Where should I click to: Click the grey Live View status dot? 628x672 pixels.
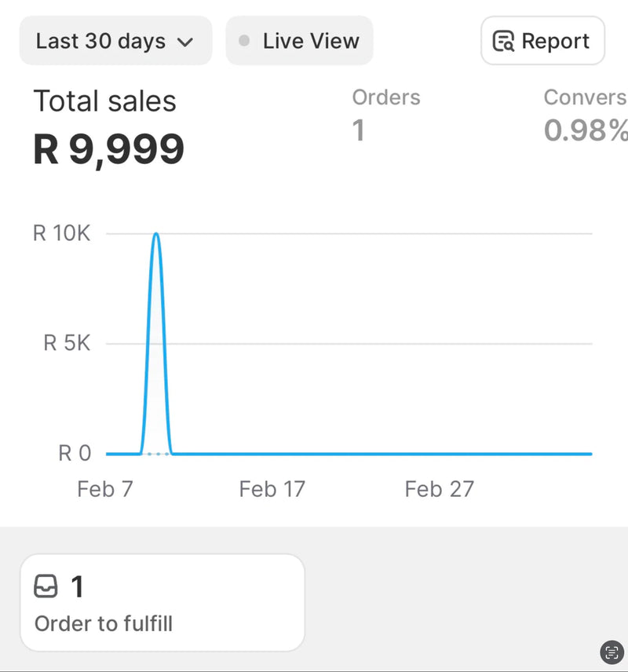[x=244, y=41]
